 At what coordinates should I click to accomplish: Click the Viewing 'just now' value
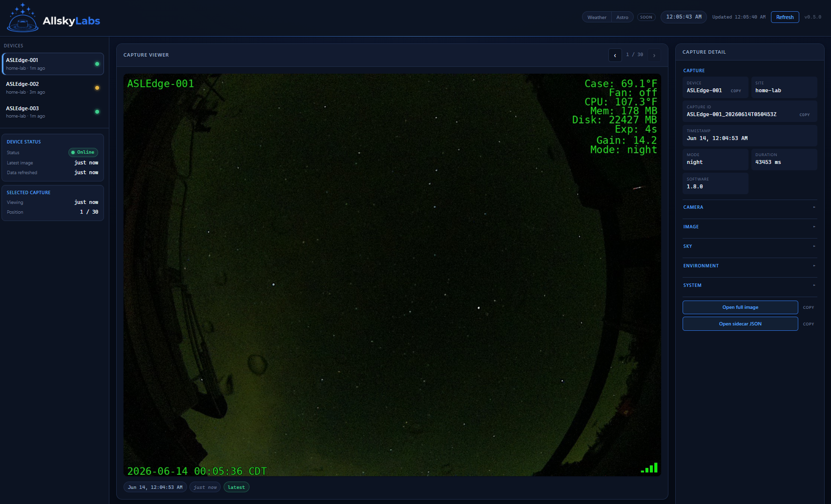click(x=86, y=202)
